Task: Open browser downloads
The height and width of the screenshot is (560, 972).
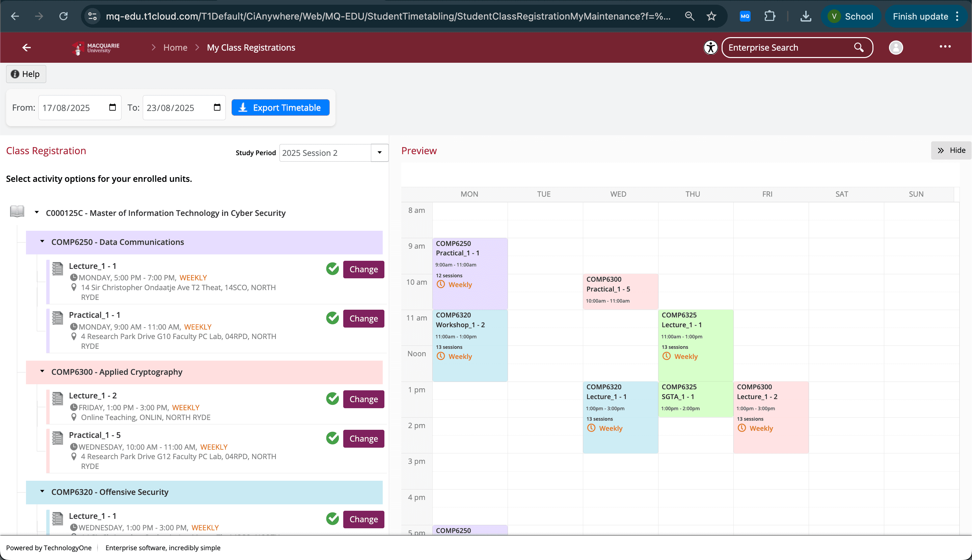Action: 805,16
